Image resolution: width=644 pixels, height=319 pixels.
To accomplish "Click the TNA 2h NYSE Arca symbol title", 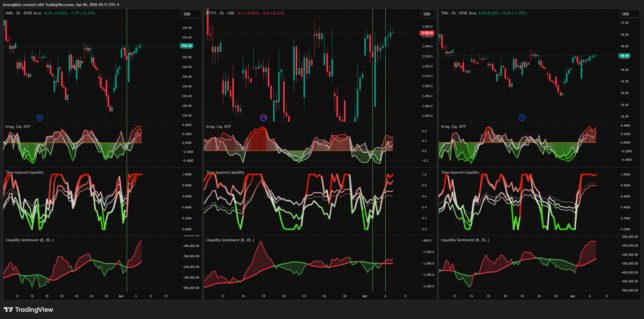I will (x=458, y=13).
